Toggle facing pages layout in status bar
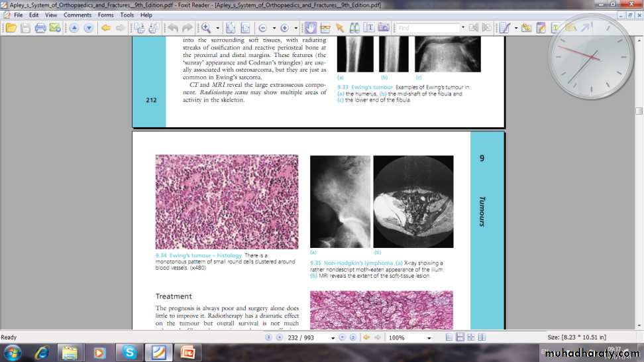 point(471,337)
